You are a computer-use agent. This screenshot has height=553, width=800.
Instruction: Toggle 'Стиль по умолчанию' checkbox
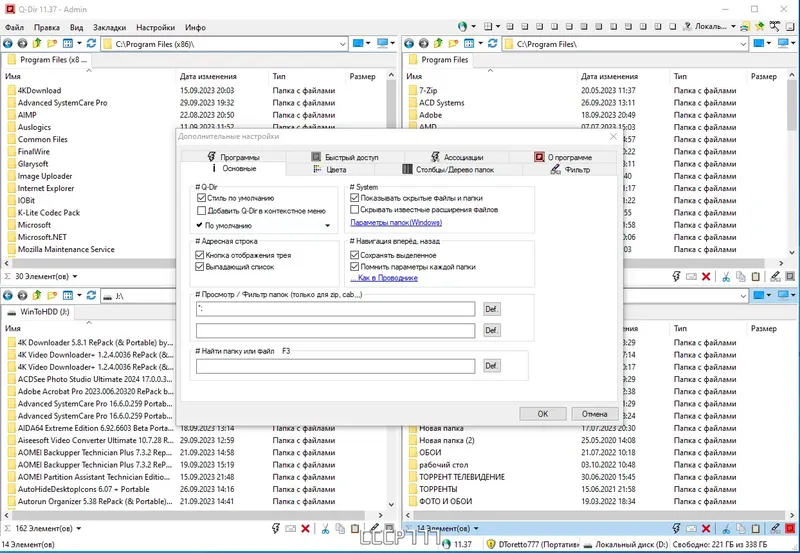click(201, 198)
